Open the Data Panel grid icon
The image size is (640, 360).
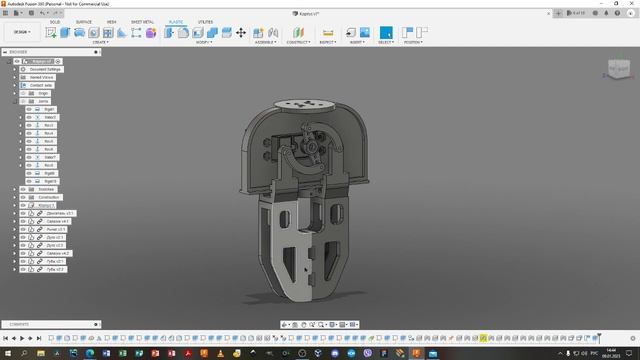pyautogui.click(x=5, y=13)
